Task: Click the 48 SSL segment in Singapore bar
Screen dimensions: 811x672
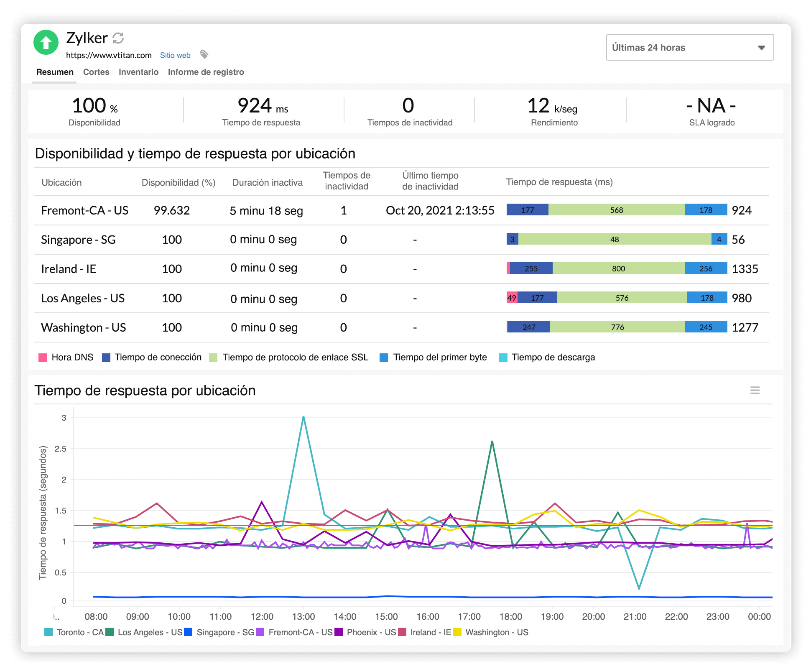Action: coord(615,239)
